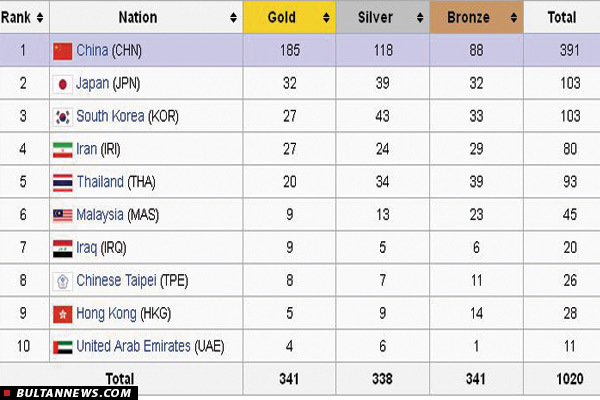Open the China nation link
Viewport: 600px width, 400px height.
[x=92, y=50]
